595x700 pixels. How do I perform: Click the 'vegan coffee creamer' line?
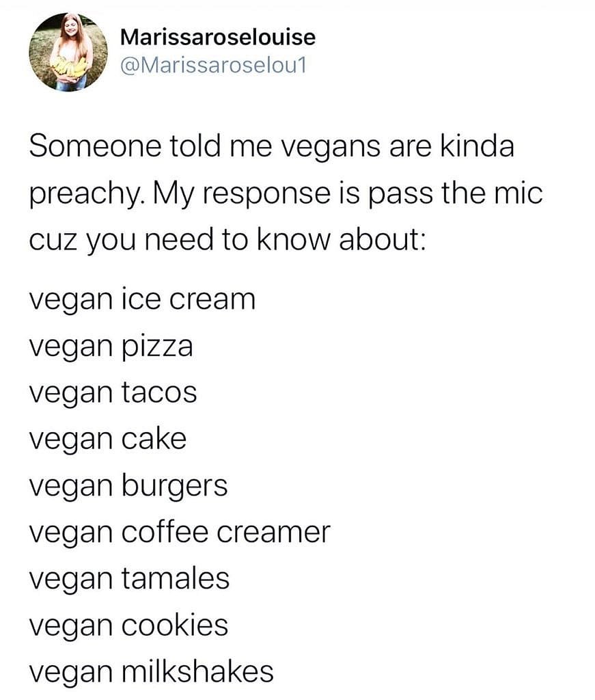[x=179, y=532]
